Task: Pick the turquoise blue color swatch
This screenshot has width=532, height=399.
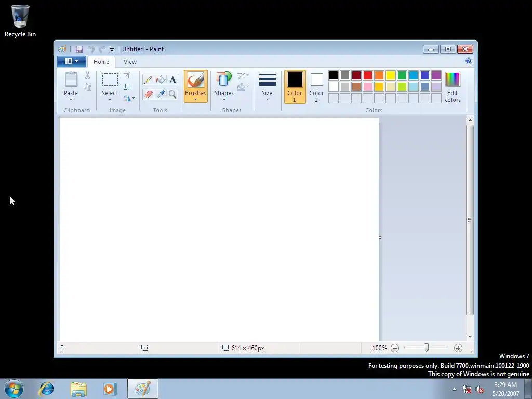Action: tap(414, 75)
